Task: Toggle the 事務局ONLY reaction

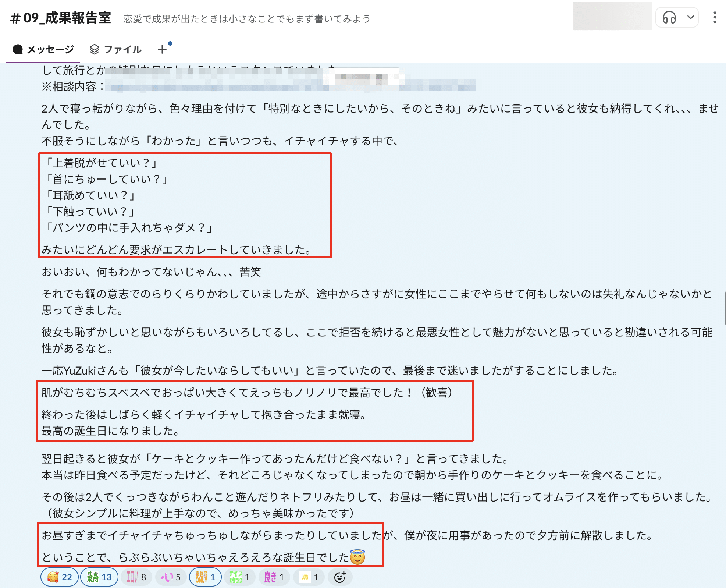Action: 205,577
